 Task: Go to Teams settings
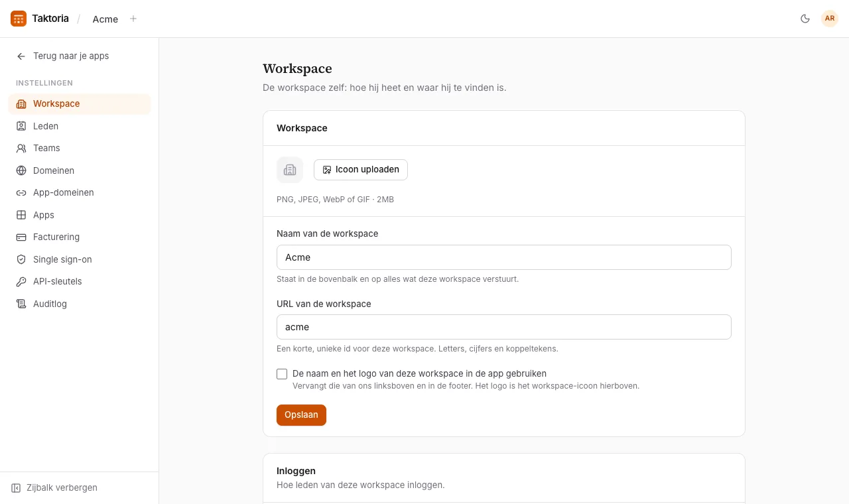(x=80, y=149)
